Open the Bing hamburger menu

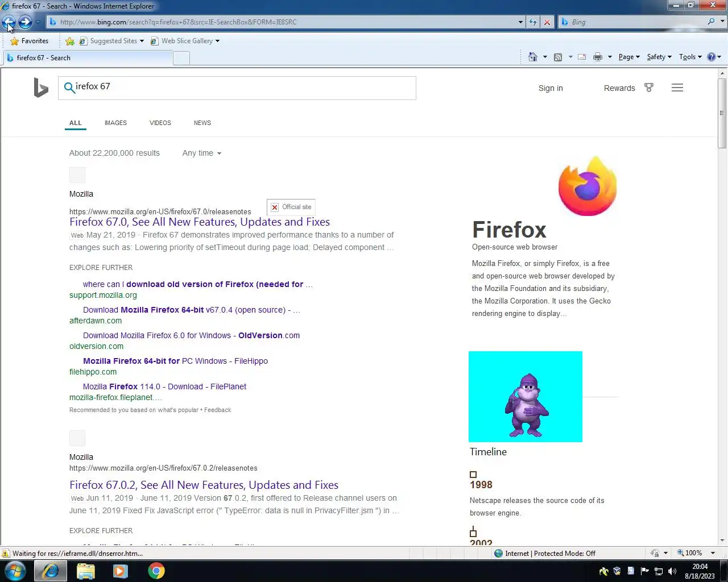click(677, 88)
